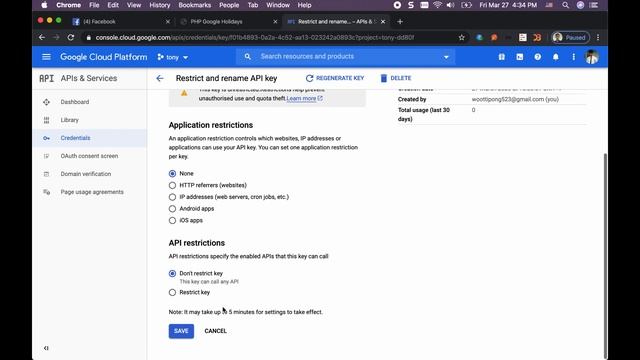Click the gift icon in header
This screenshot has width=640, height=360.
point(502,57)
